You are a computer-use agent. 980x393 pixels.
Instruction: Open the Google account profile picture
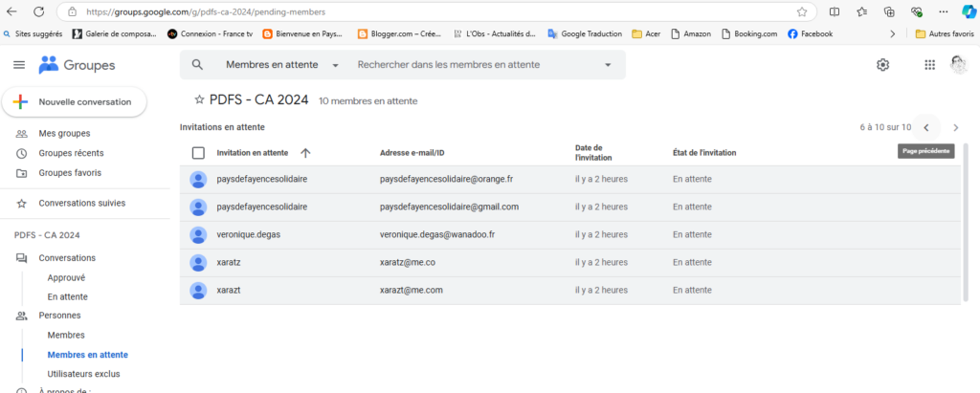[959, 64]
